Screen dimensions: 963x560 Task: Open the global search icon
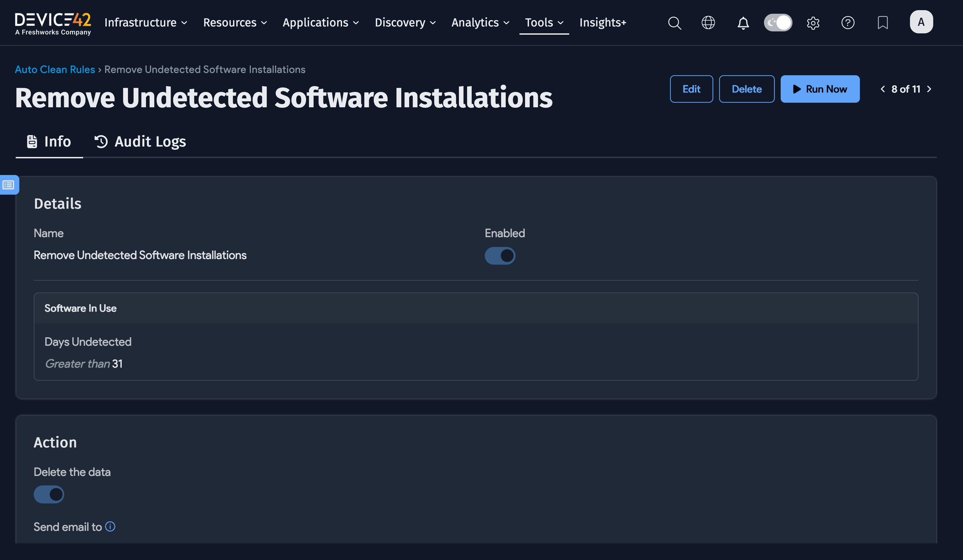click(x=675, y=23)
